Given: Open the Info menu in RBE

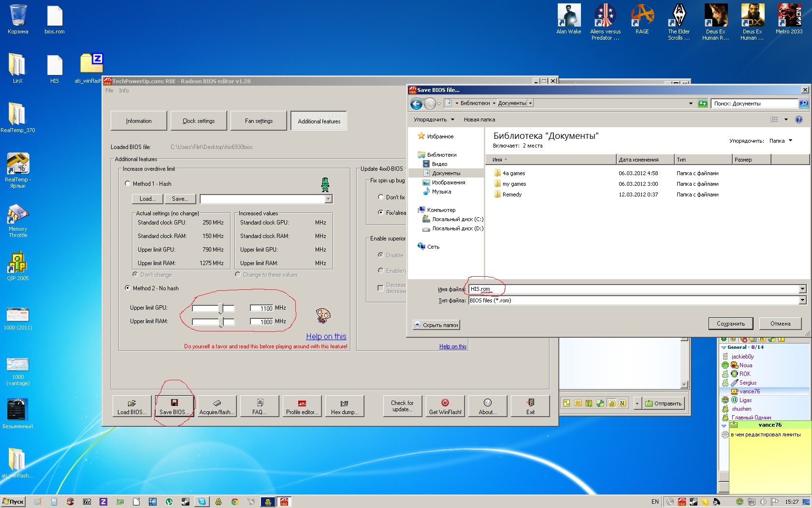Looking at the screenshot, I should coord(124,90).
